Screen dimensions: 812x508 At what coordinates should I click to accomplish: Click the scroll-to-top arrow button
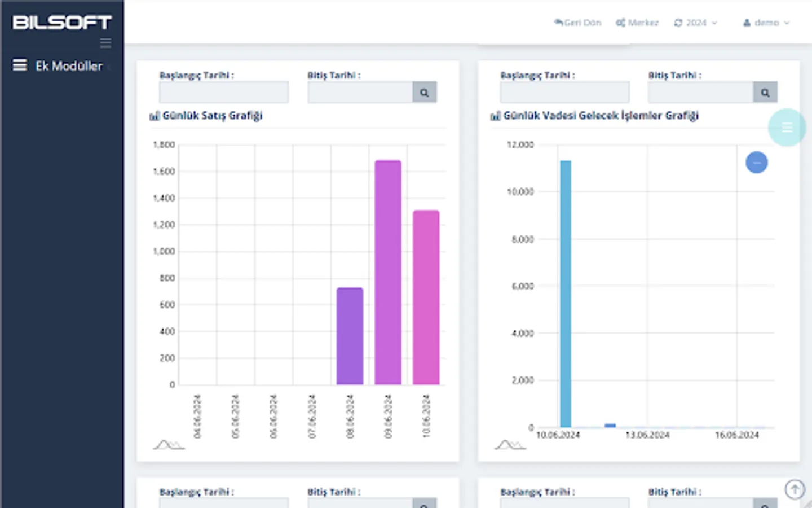(x=795, y=489)
